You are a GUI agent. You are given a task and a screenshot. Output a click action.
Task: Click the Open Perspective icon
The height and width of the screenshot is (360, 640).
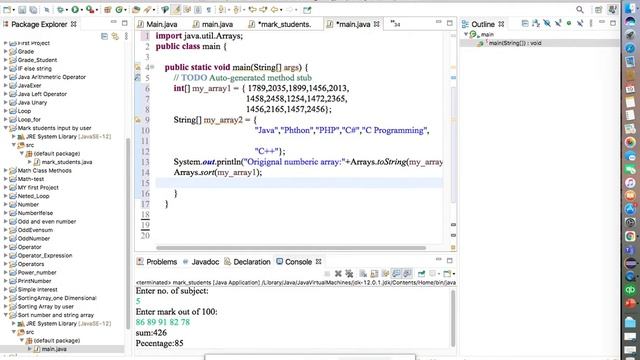click(x=598, y=9)
